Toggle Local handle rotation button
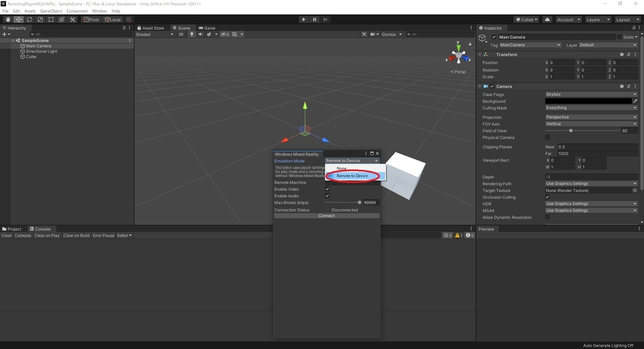 [x=113, y=20]
